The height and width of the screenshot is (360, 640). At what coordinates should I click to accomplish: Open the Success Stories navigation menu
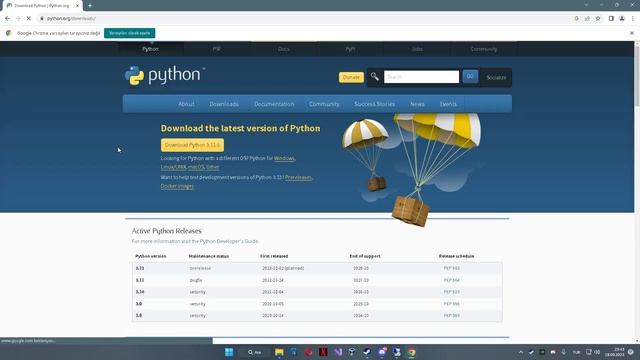click(x=374, y=104)
